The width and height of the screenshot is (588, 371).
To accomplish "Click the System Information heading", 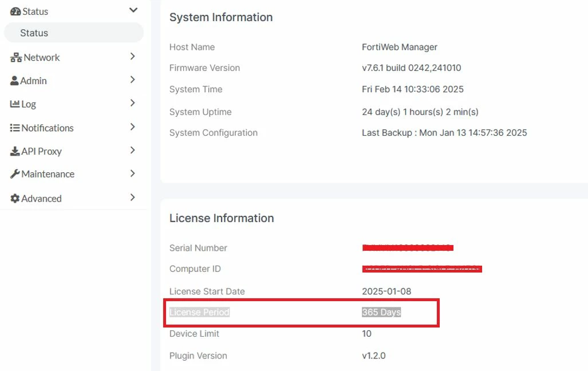I will pos(221,17).
